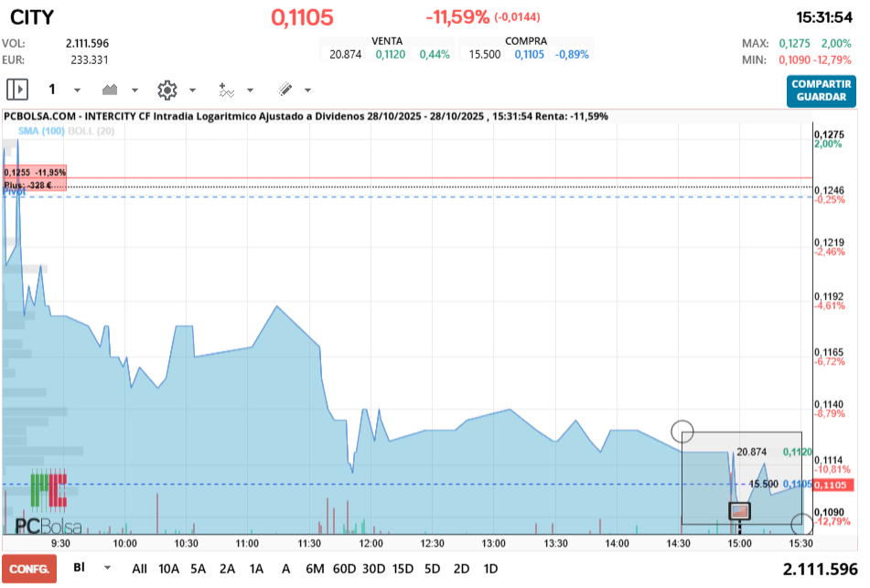Image resolution: width=870 pixels, height=588 pixels.
Task: Select the 6M timeframe tab
Action: pos(315,568)
